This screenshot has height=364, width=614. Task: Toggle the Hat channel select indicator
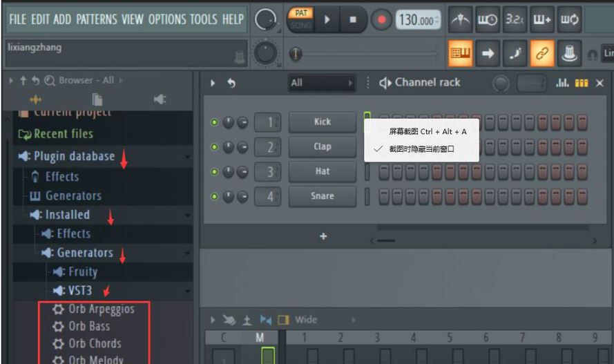pos(367,172)
